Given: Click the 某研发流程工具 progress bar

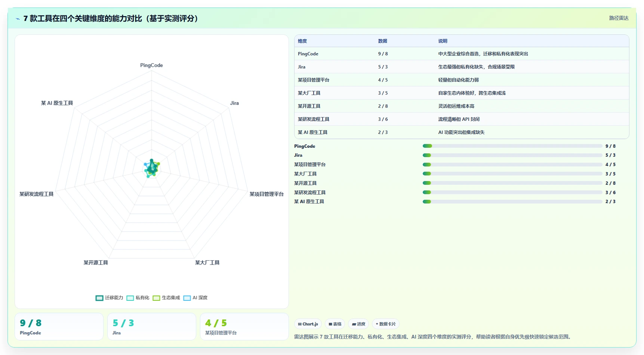Looking at the screenshot, I should (512, 192).
